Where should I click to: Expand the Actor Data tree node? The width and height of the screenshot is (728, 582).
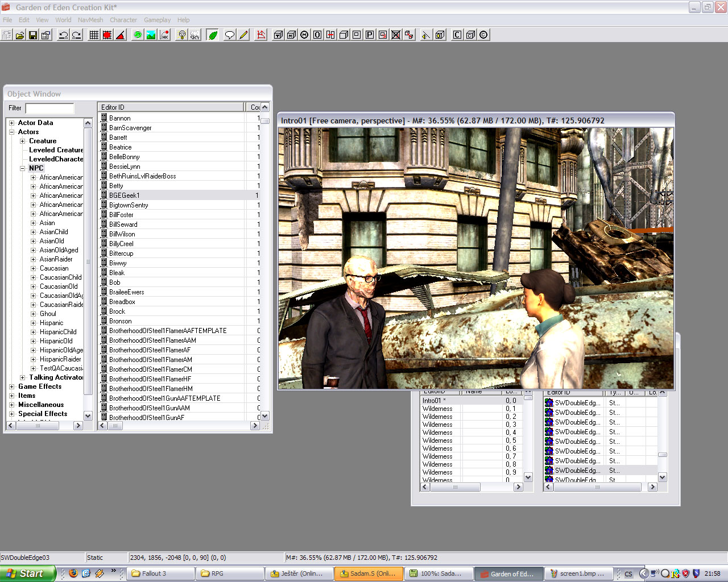(12, 123)
